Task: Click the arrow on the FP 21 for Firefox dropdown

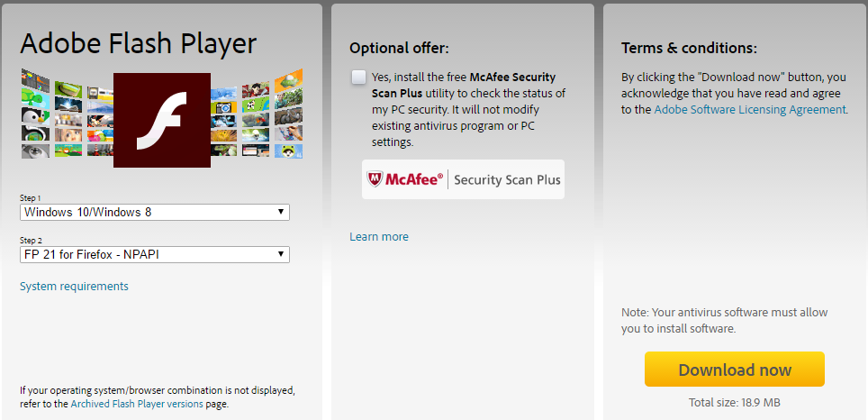Action: point(281,255)
